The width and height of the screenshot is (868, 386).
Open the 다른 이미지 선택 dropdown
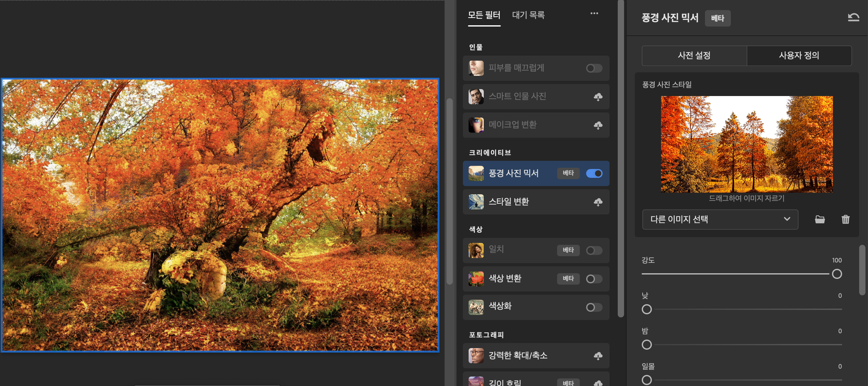[720, 220]
